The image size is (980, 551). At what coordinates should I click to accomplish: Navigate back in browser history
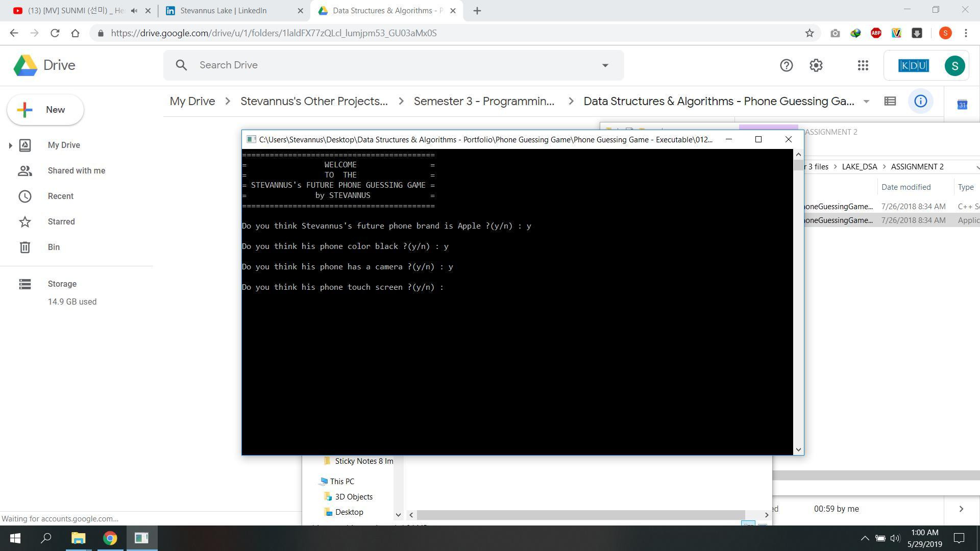[14, 33]
